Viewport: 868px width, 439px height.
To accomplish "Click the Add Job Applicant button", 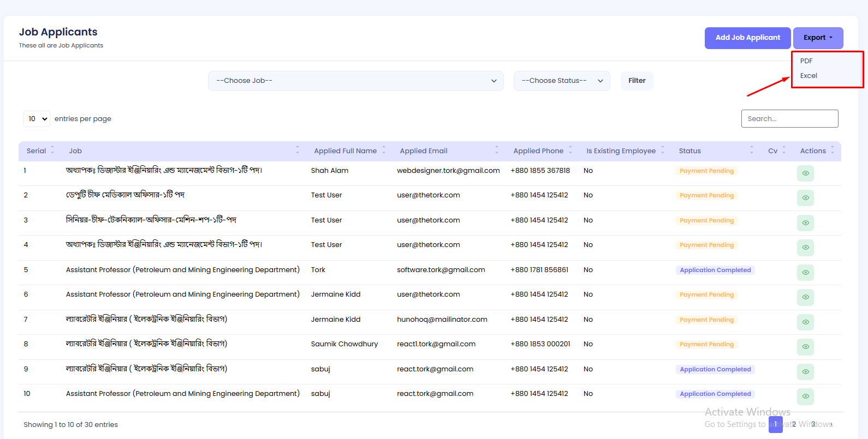I will coord(747,38).
